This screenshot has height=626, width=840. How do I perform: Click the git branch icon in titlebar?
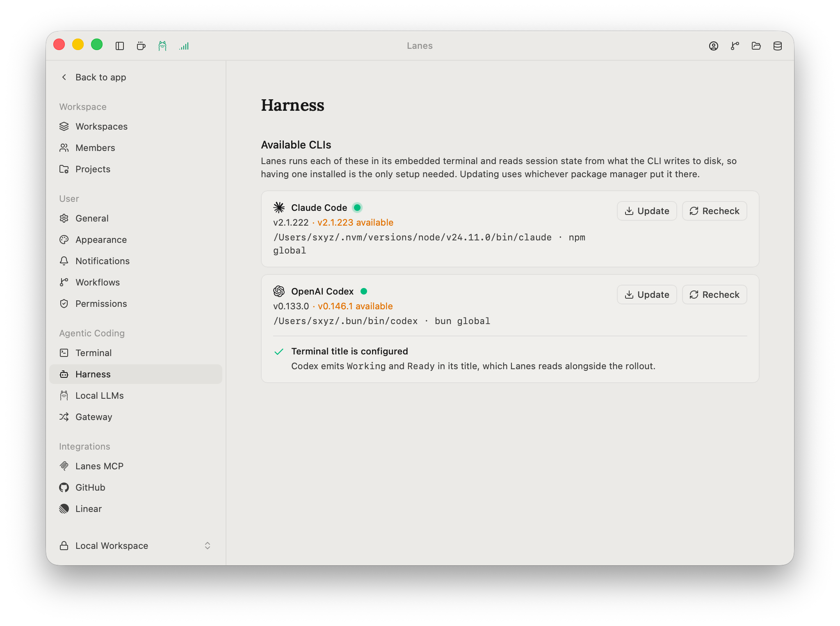(735, 46)
